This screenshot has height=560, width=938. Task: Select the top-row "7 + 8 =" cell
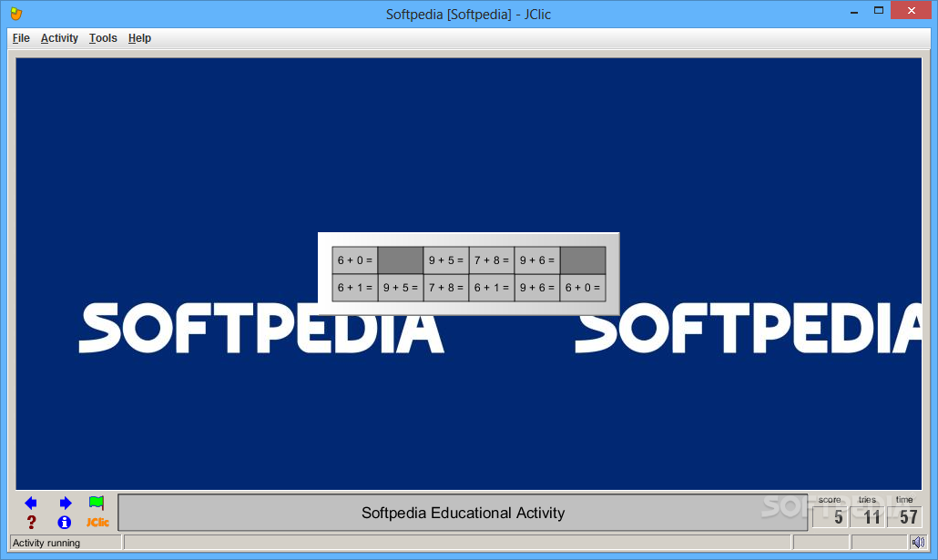(x=492, y=260)
